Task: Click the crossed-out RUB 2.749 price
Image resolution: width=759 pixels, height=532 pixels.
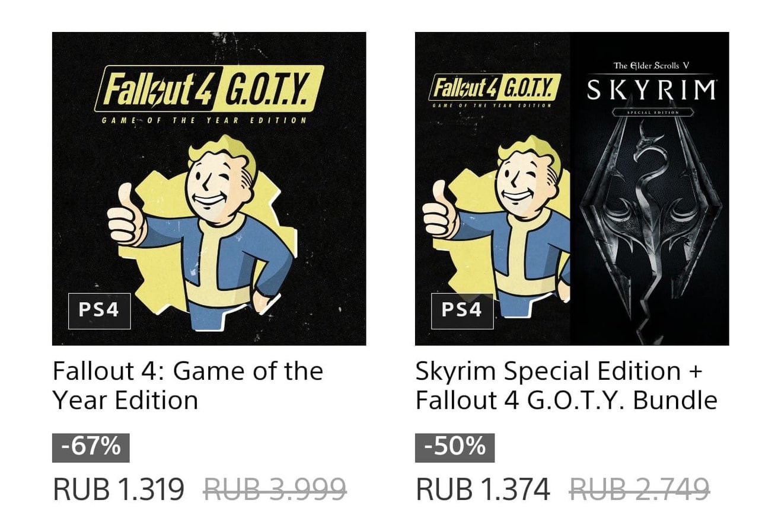Action: (x=639, y=489)
